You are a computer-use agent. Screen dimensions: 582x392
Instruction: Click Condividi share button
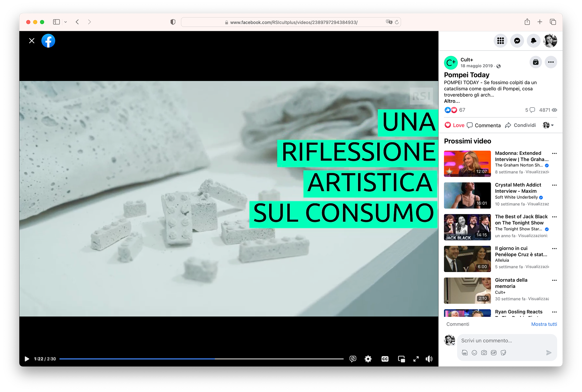tap(520, 125)
